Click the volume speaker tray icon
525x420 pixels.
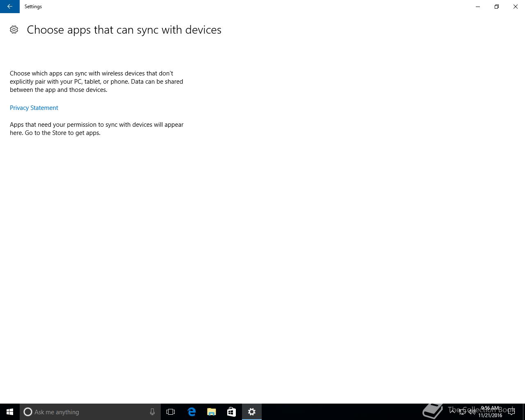point(472,412)
